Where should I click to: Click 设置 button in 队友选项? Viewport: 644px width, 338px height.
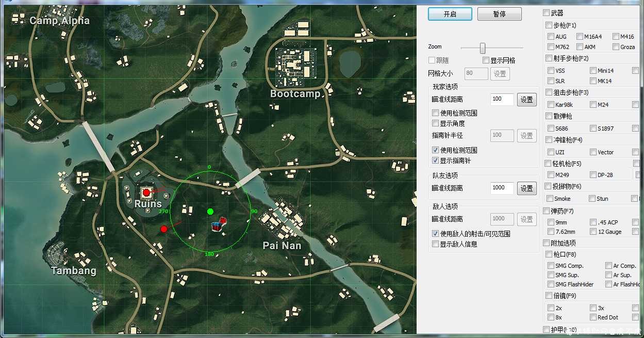[x=526, y=188]
